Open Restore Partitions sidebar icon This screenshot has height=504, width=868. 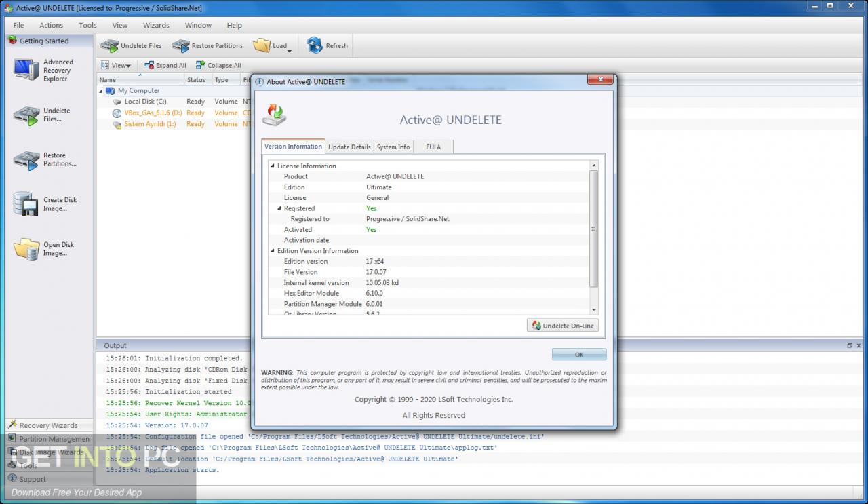(x=26, y=159)
